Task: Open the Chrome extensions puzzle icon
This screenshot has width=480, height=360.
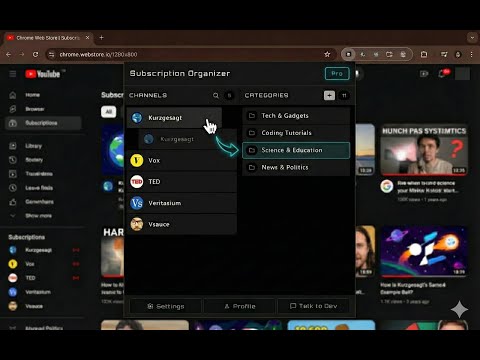Action: coord(424,54)
